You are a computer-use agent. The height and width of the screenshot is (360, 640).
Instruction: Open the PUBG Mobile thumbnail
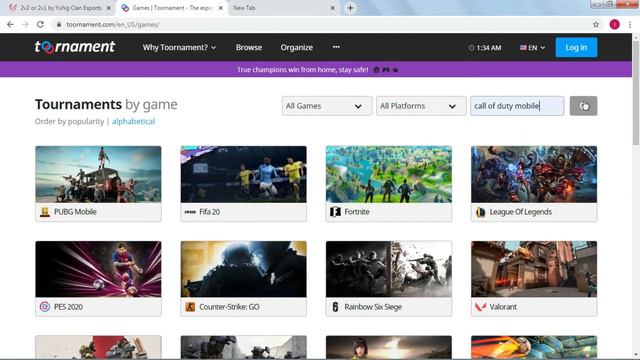pyautogui.click(x=98, y=174)
